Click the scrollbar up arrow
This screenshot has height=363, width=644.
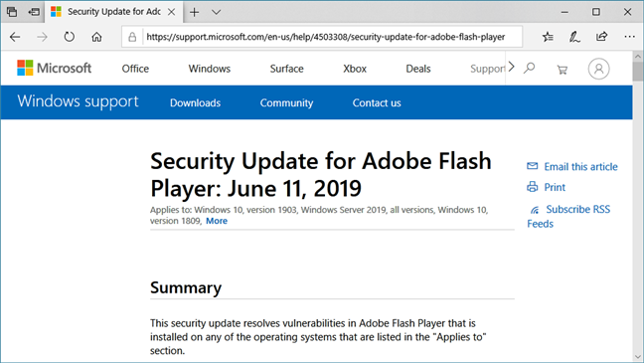[x=638, y=56]
